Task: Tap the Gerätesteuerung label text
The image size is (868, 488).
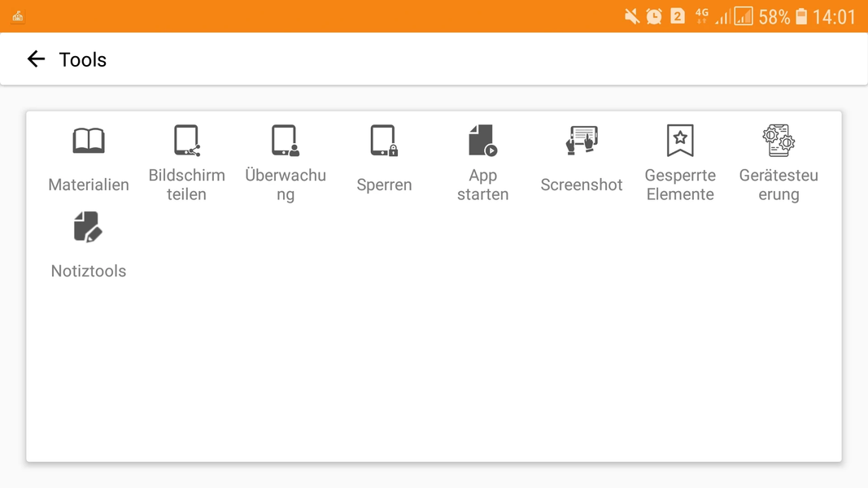Action: tap(779, 185)
